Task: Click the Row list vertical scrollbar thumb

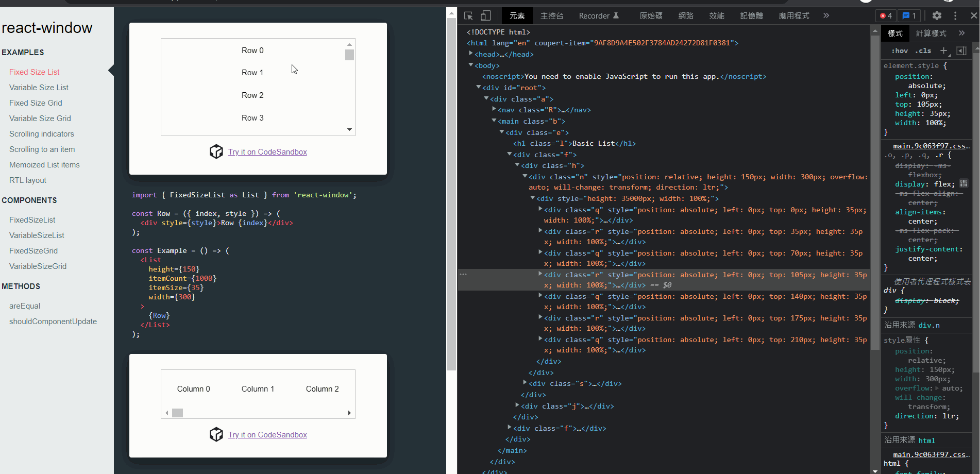Action: click(x=349, y=55)
